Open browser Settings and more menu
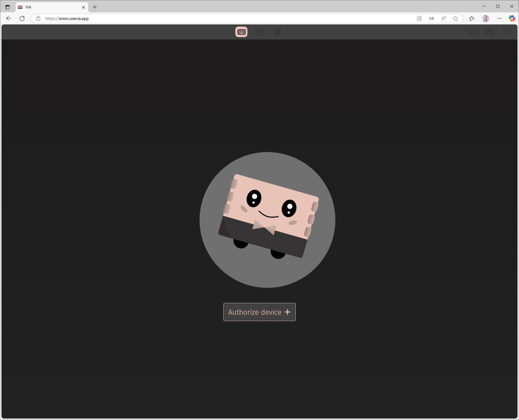Screen dimensions: 519x420 tap(499, 18)
